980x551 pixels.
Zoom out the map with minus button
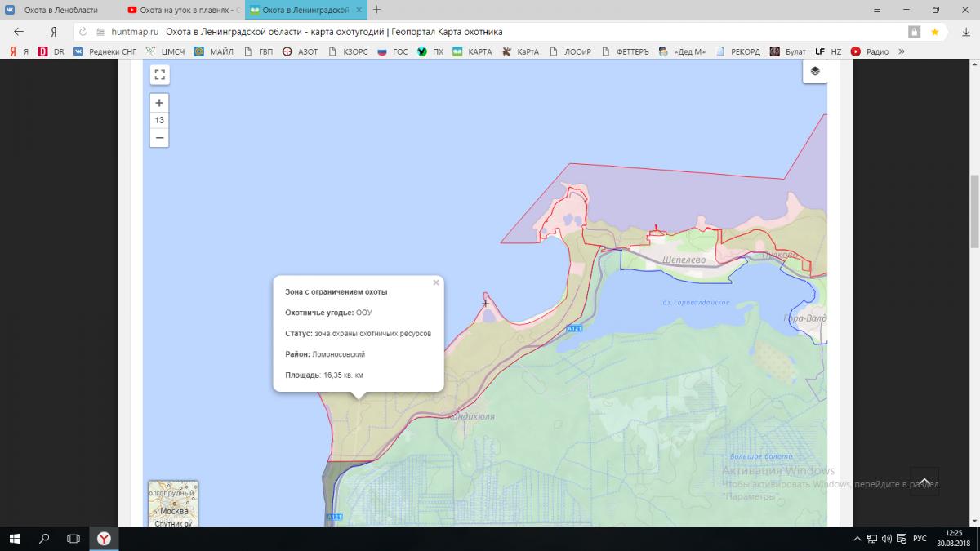click(159, 137)
